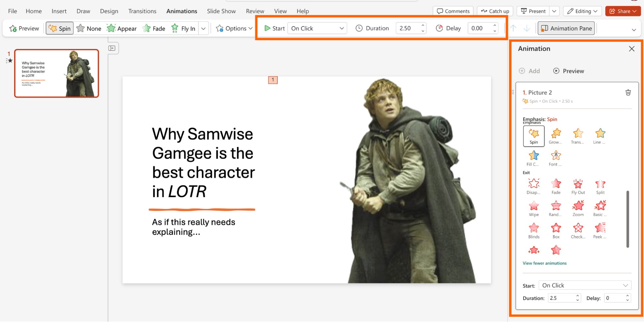Click the Share button
The height and width of the screenshot is (322, 644).
click(x=623, y=11)
